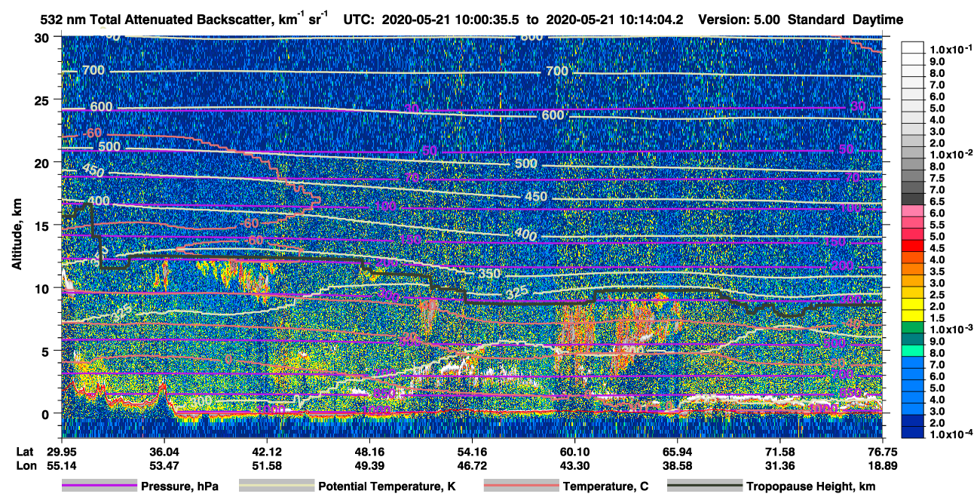This screenshot has width=980, height=503.
Task: Click the altitude tick label 25
Action: pos(42,100)
